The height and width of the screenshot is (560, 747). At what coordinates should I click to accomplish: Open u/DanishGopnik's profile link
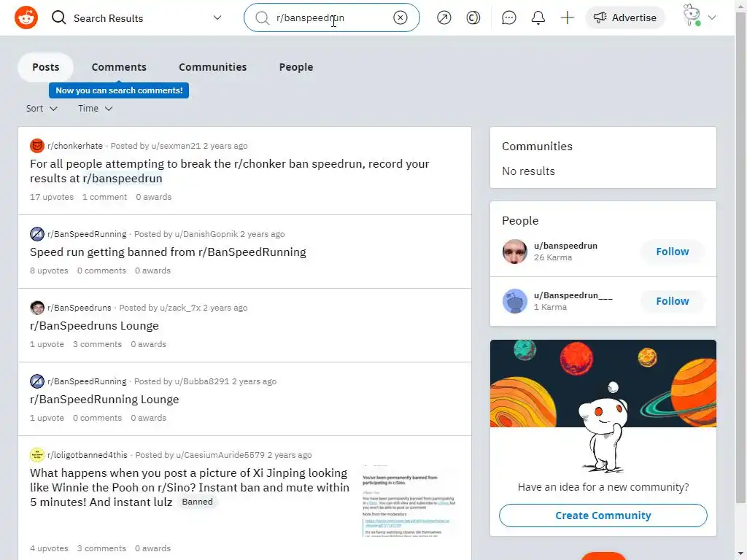point(206,234)
